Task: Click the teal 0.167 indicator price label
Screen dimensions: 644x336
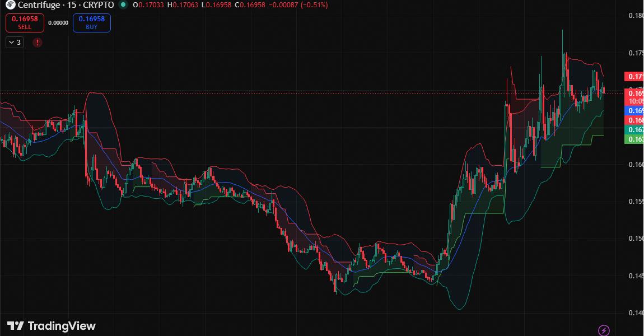Action: click(634, 129)
